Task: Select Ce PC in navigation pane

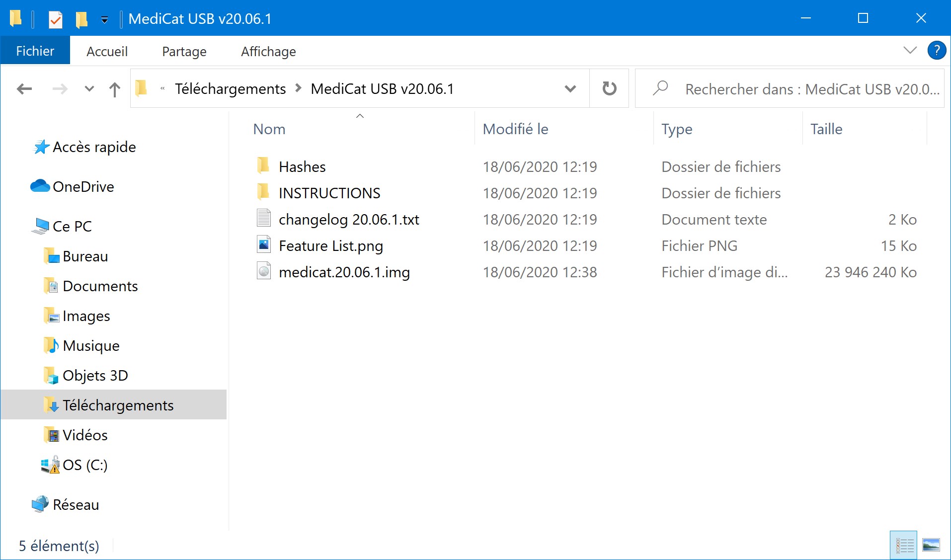Action: (x=72, y=227)
